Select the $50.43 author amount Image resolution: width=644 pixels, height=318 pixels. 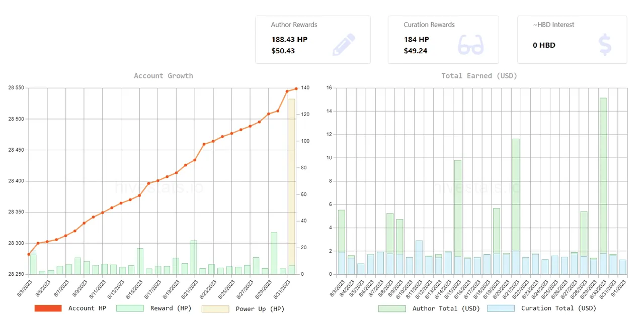click(283, 51)
